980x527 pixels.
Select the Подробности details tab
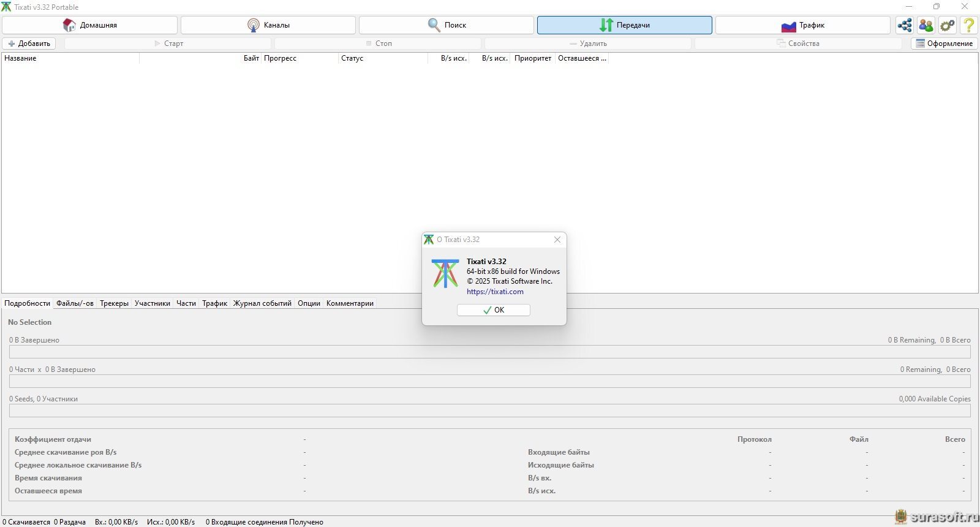point(27,303)
